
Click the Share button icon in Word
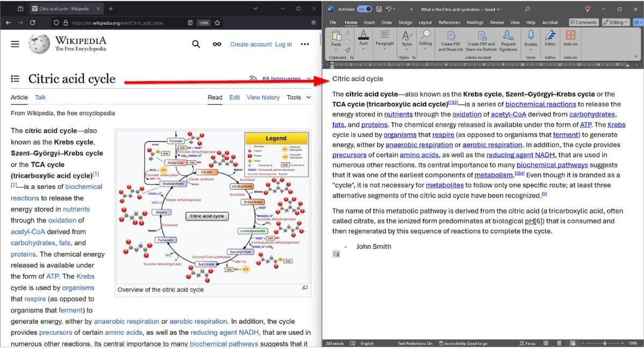click(x=638, y=22)
